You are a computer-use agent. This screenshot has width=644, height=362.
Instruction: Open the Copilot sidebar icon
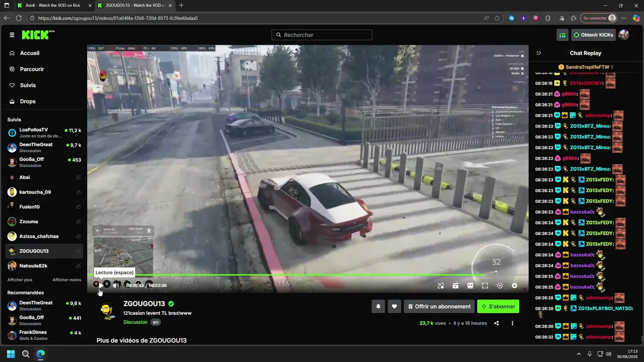(x=636, y=18)
